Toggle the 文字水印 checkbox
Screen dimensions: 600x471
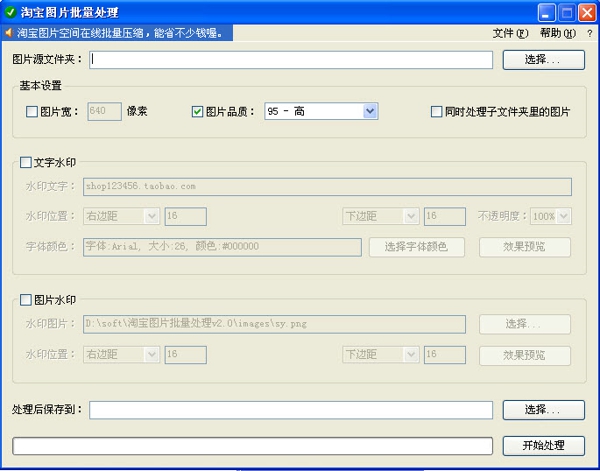26,161
